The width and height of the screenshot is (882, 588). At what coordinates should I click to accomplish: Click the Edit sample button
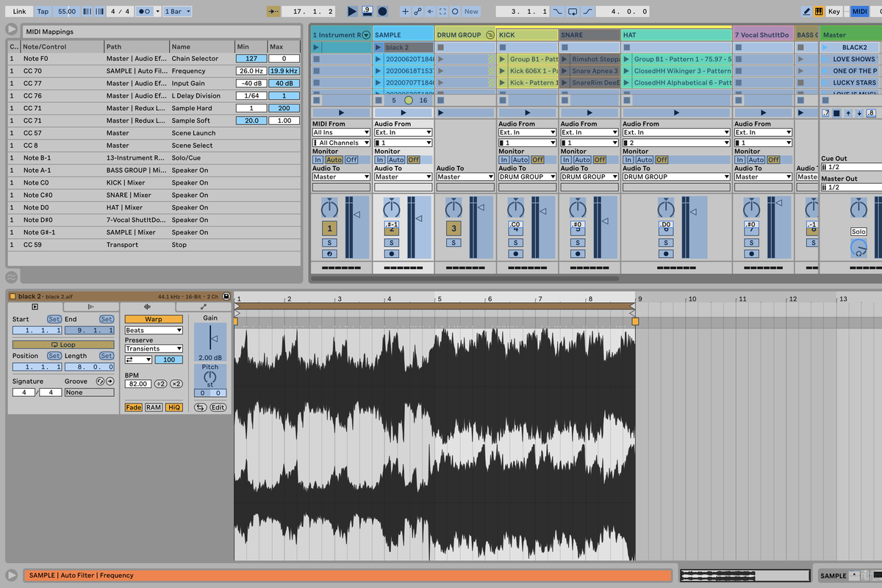(x=218, y=407)
